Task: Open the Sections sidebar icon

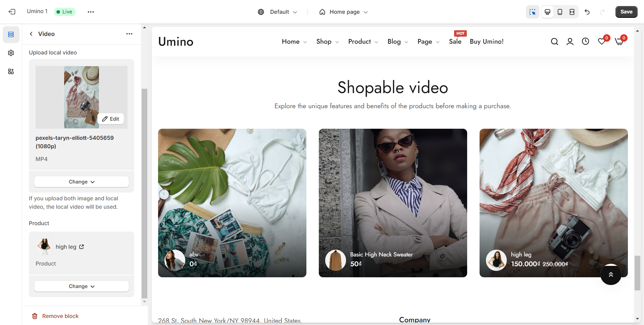Action: (11, 35)
